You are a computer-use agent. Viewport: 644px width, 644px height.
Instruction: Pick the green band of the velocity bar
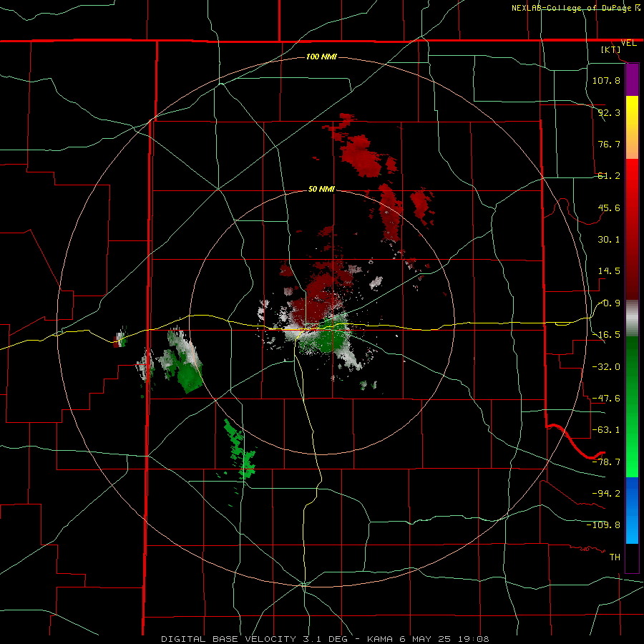pyautogui.click(x=632, y=406)
